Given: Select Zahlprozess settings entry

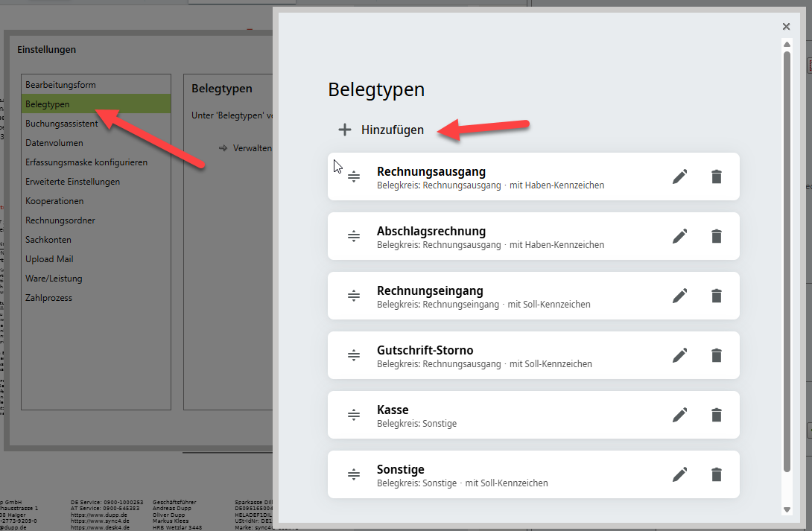Looking at the screenshot, I should pyautogui.click(x=48, y=298).
